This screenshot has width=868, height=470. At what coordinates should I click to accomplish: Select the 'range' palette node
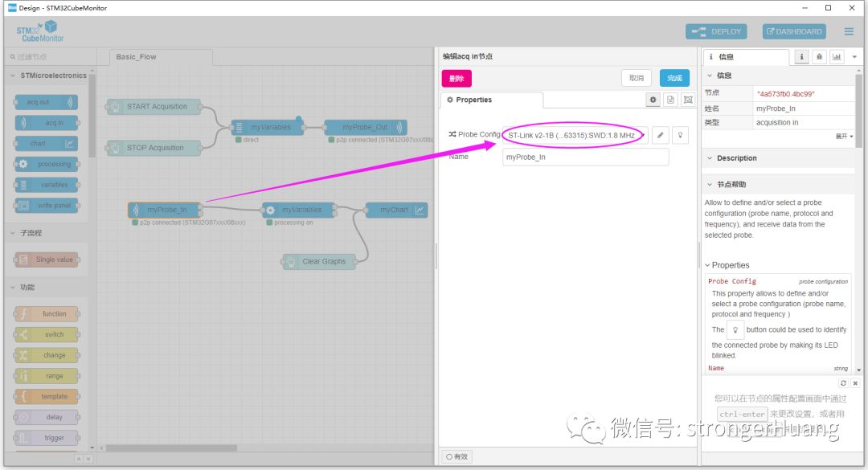click(47, 376)
